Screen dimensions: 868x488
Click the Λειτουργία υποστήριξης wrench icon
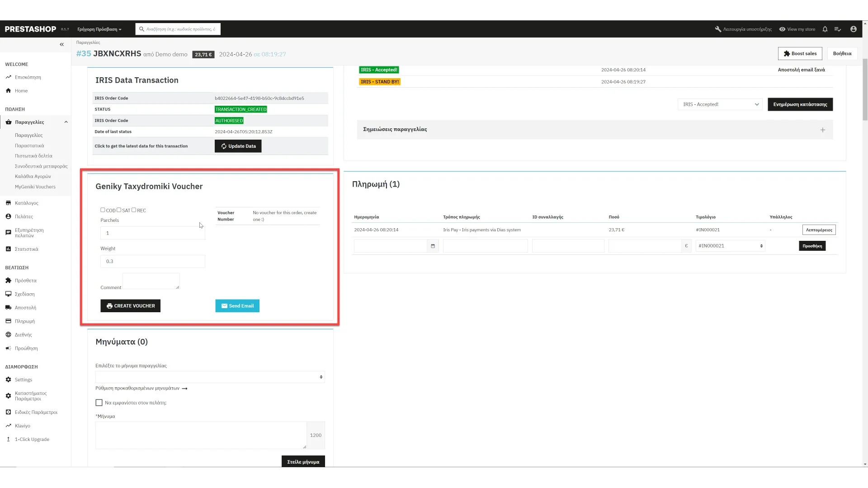(x=718, y=29)
